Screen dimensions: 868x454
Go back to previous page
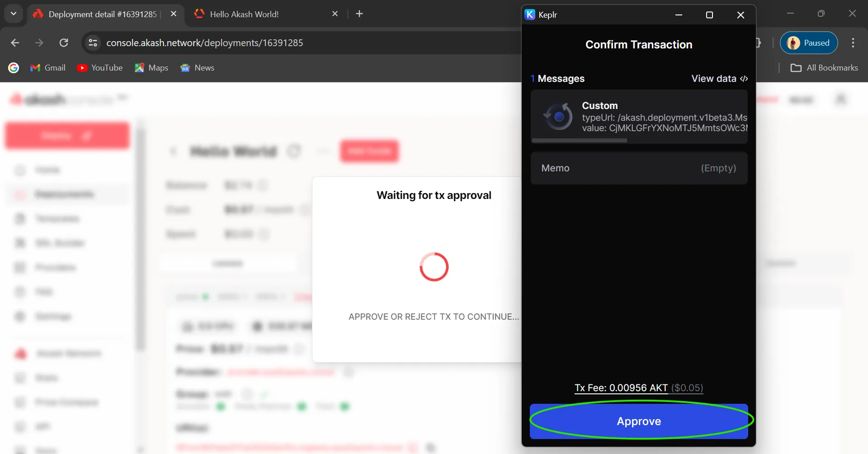[15, 43]
